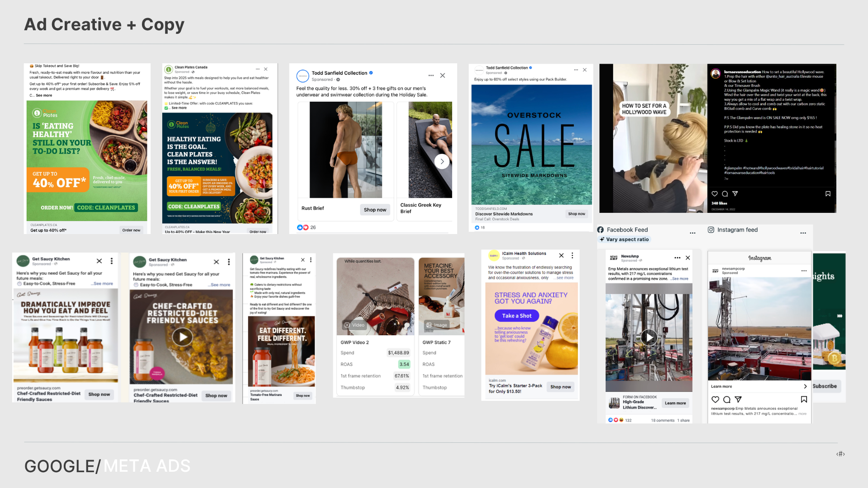
Task: Click the carousel next arrow on Todd Sanfield ad
Action: pos(442,161)
